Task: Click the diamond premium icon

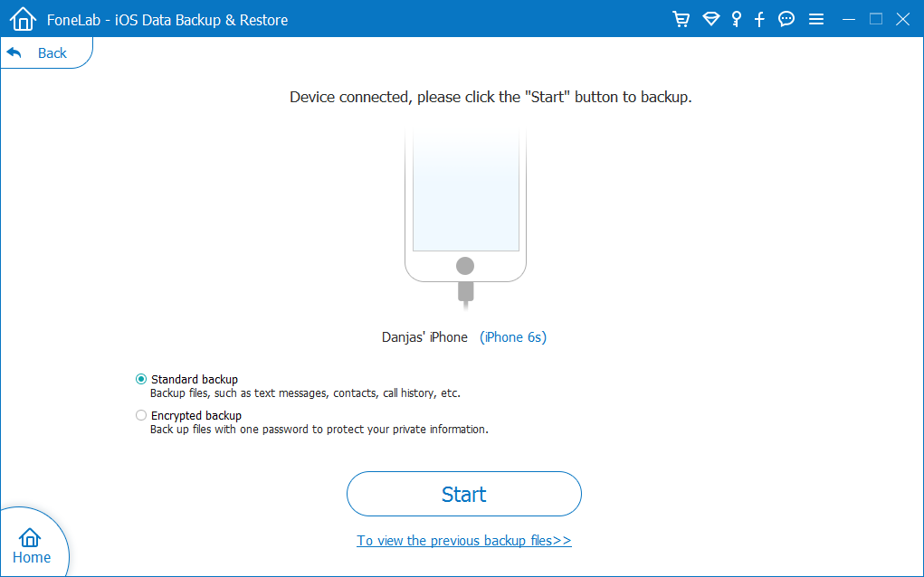Action: click(x=711, y=19)
